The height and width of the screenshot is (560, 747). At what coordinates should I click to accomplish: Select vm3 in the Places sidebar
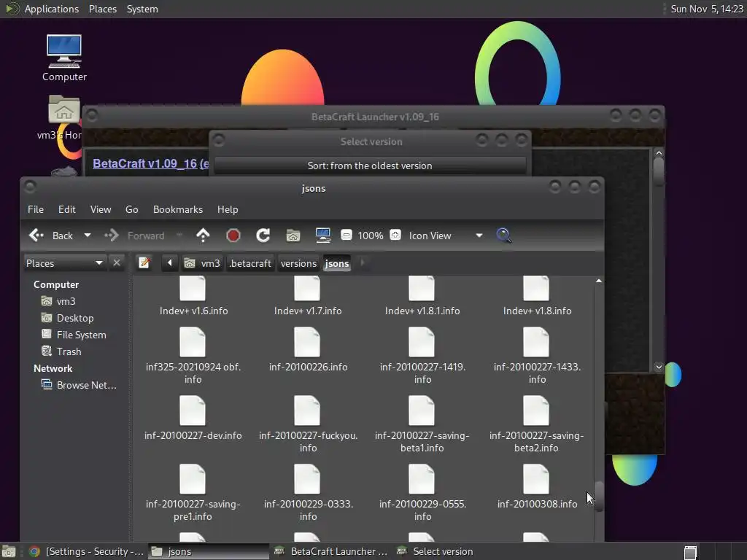(x=58, y=301)
